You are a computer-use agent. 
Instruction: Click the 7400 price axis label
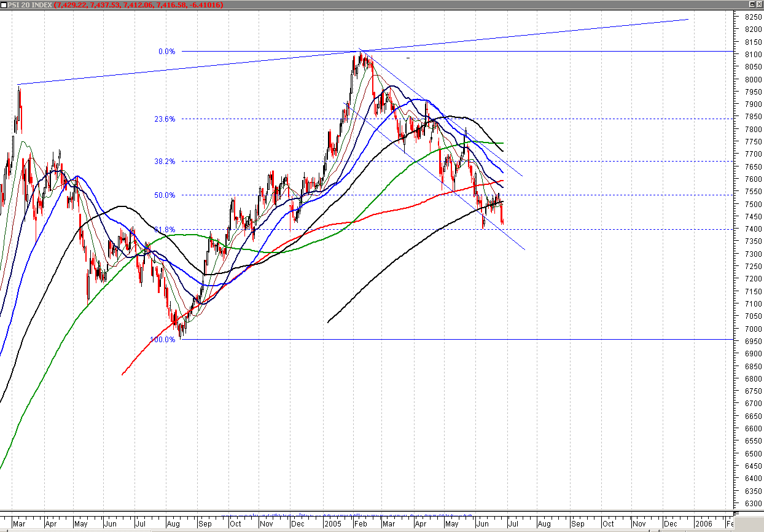pyautogui.click(x=752, y=229)
